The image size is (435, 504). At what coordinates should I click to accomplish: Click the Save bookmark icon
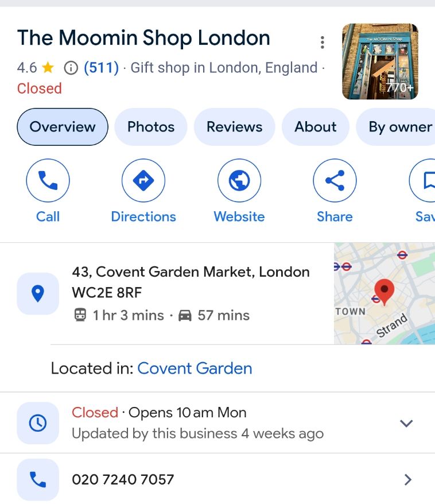point(424,180)
